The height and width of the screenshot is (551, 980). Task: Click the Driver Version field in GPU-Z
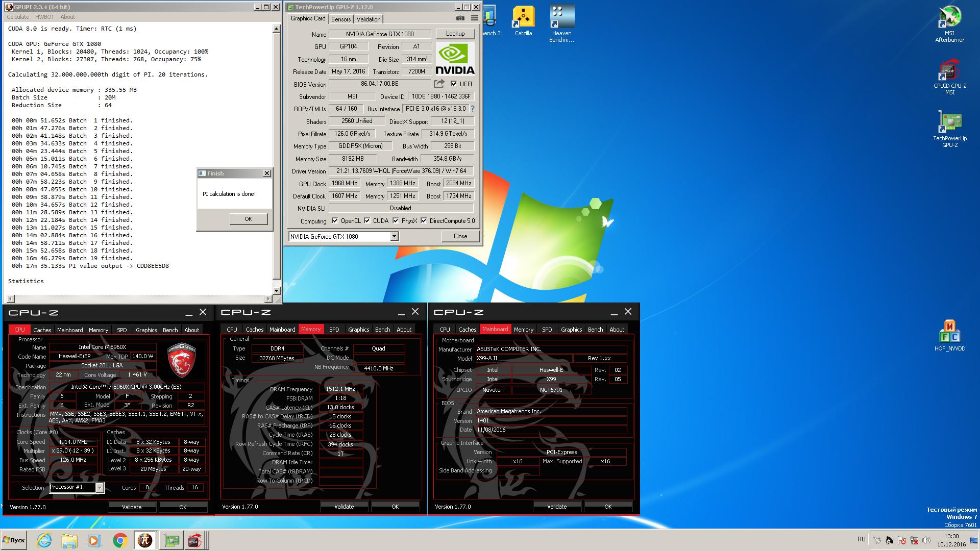401,171
